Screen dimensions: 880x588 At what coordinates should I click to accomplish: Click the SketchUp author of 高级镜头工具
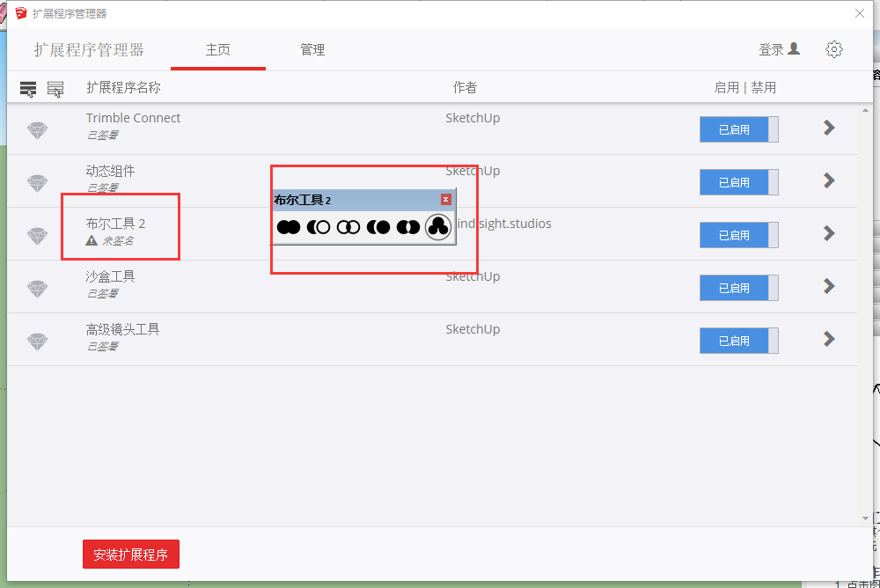(473, 329)
